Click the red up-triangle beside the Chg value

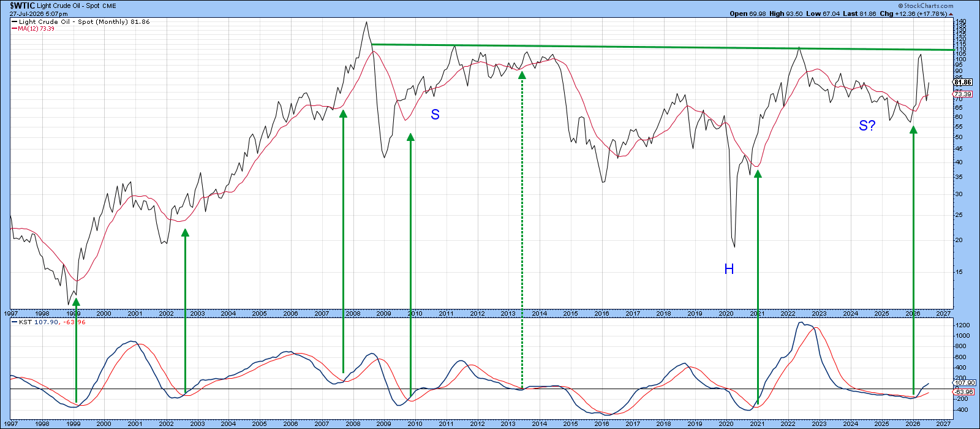click(x=951, y=13)
